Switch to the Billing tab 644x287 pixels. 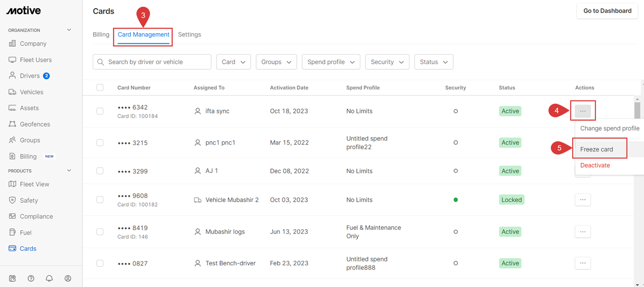pos(101,35)
